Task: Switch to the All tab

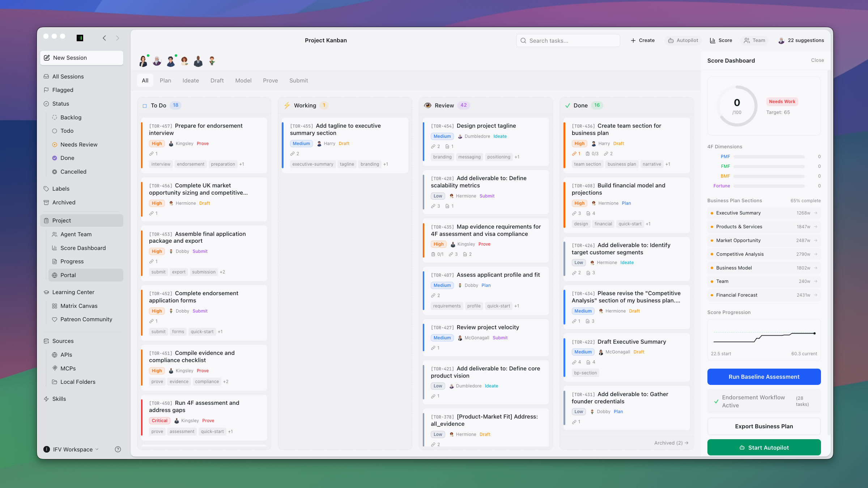Action: coord(145,81)
